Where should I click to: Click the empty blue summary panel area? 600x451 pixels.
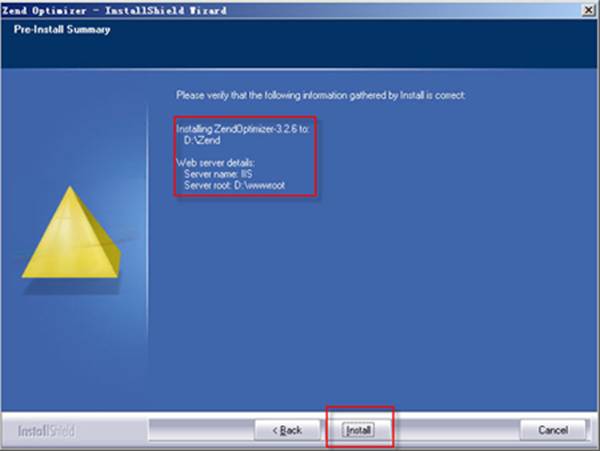coord(383,287)
